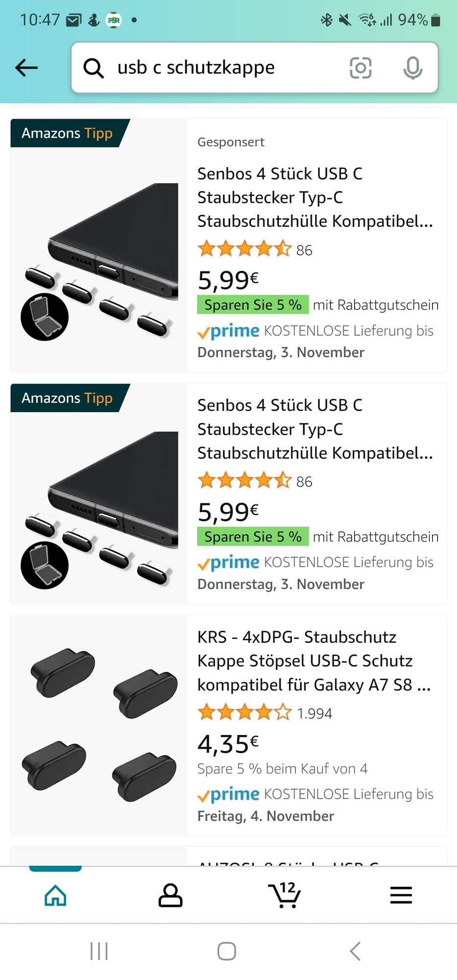Tap Android home navigation button

227,951
